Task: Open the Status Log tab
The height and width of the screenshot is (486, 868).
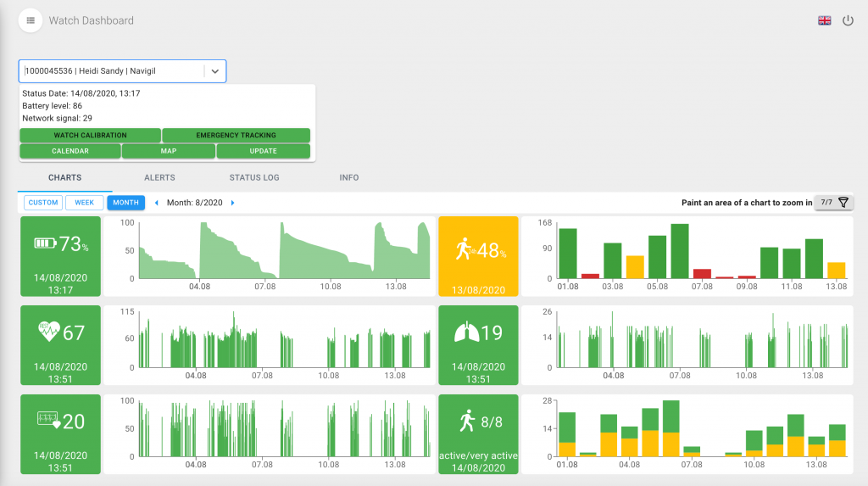Action: click(253, 177)
